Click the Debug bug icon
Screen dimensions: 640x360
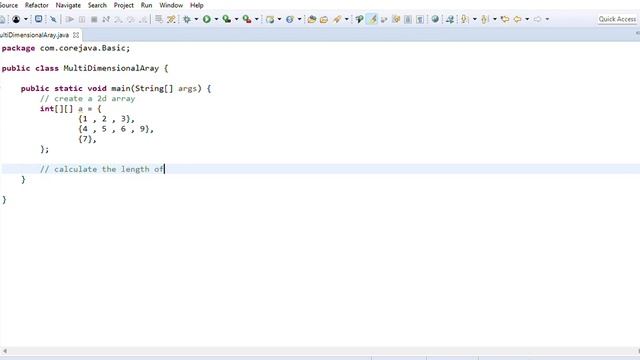[x=187, y=19]
